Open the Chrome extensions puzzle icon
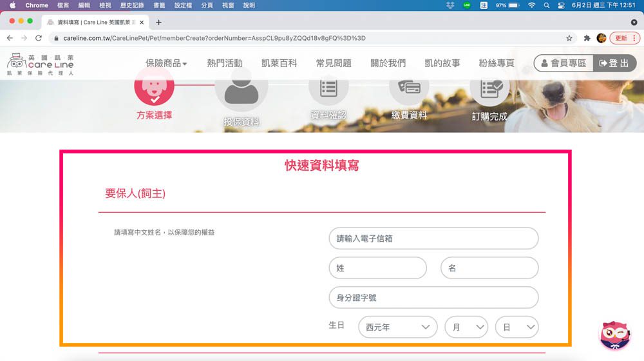Image resolution: width=644 pixels, height=361 pixels. (x=587, y=38)
